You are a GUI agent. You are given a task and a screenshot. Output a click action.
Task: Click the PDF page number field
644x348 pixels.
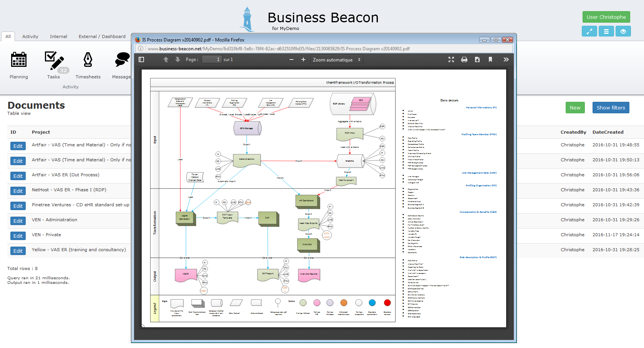tap(212, 60)
